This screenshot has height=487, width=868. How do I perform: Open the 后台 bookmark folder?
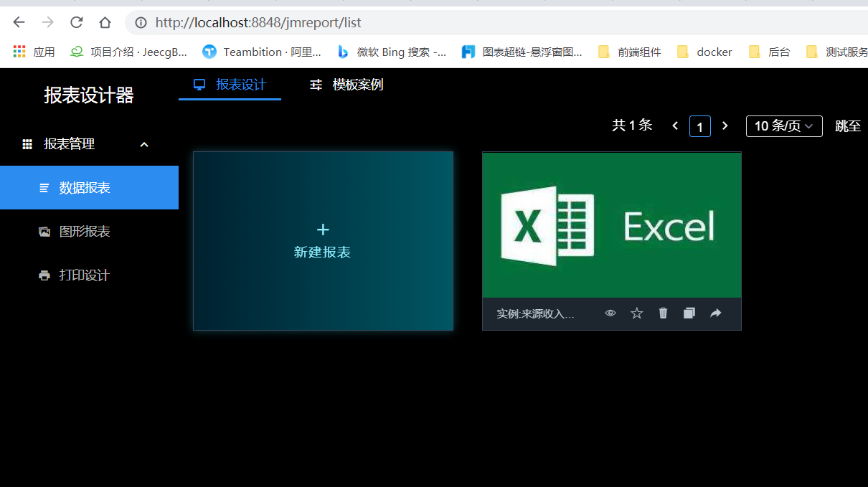[769, 52]
